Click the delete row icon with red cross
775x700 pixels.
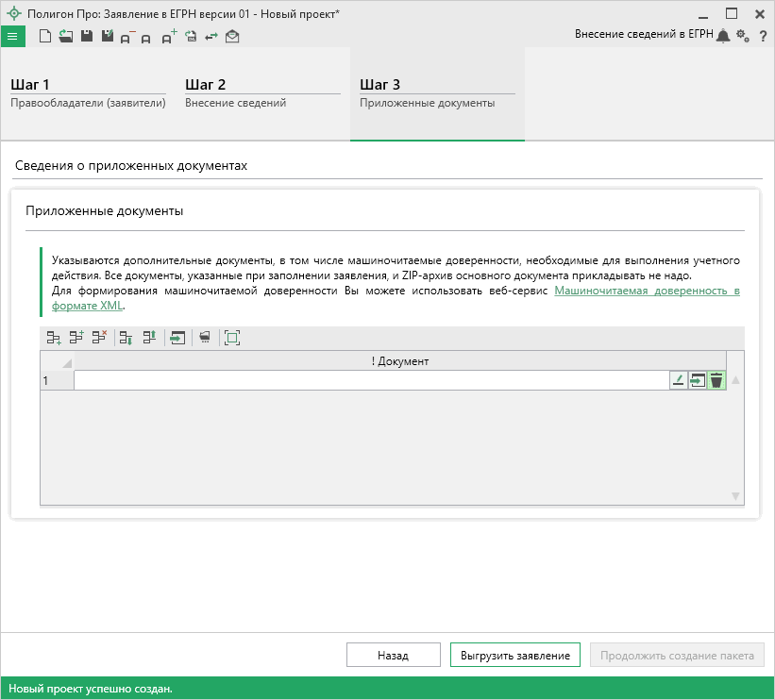tap(99, 338)
